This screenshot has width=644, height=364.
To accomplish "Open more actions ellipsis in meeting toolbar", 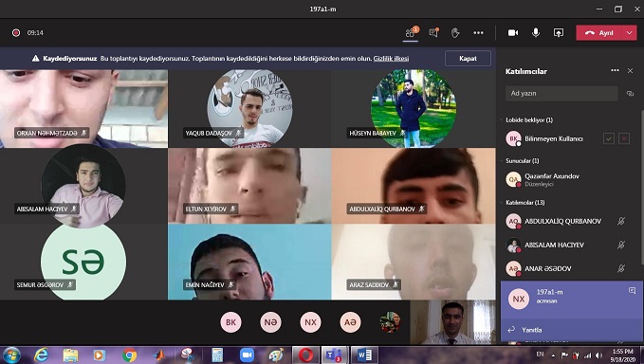I will click(478, 33).
